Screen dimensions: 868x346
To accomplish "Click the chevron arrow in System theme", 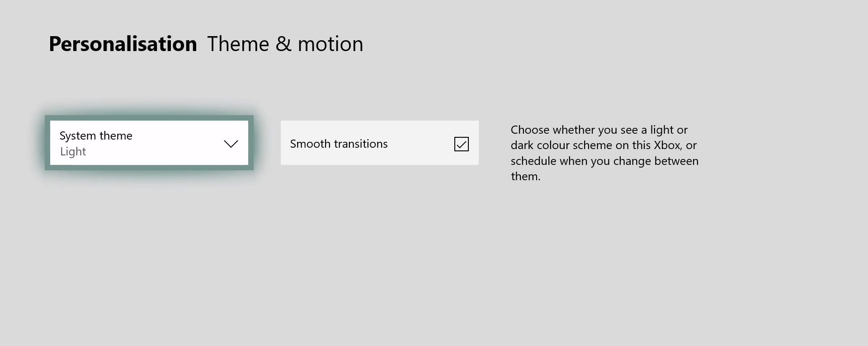I will pos(231,144).
